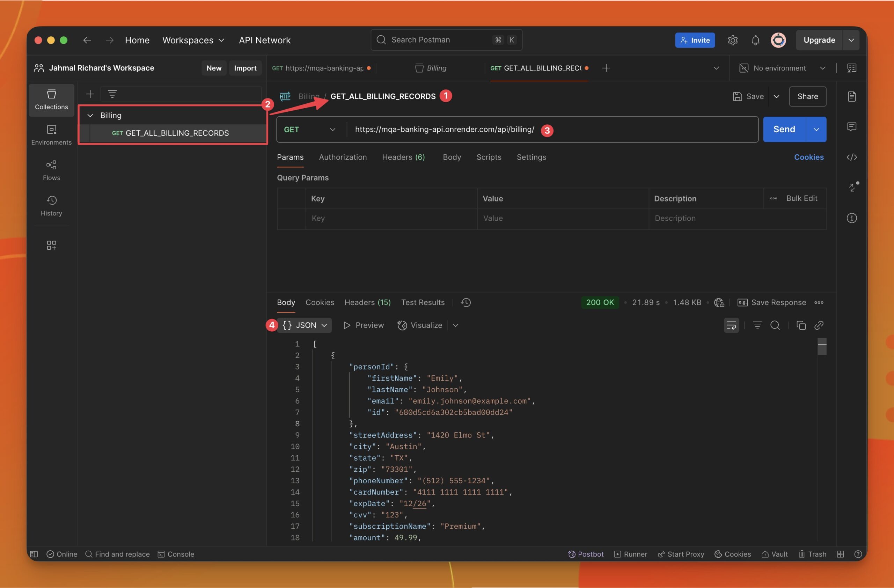The width and height of the screenshot is (894, 588).
Task: Click the Share button
Action: point(807,96)
